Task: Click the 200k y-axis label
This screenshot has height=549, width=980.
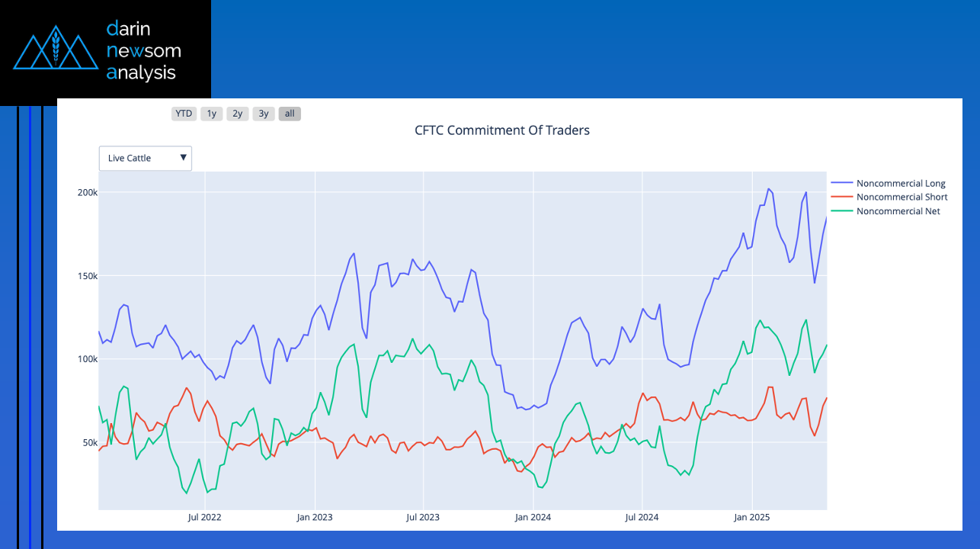Action: coord(88,192)
